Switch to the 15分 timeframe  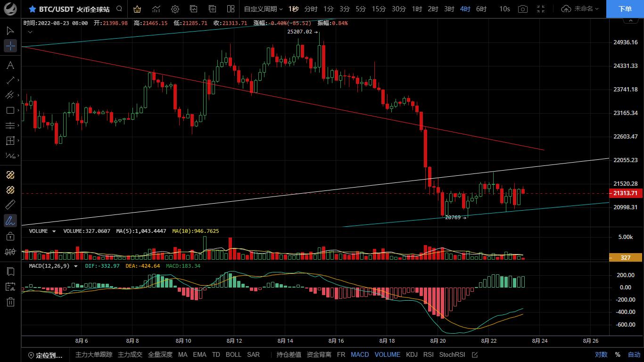coord(379,9)
